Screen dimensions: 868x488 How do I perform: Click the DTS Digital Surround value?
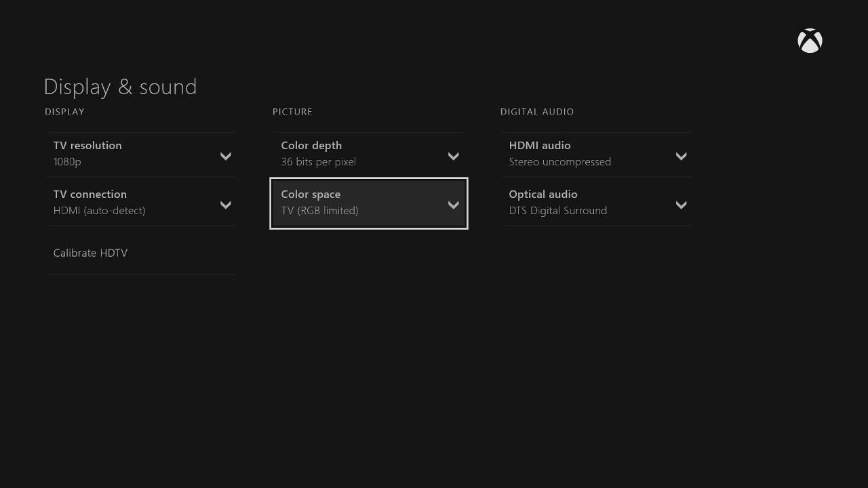click(558, 211)
